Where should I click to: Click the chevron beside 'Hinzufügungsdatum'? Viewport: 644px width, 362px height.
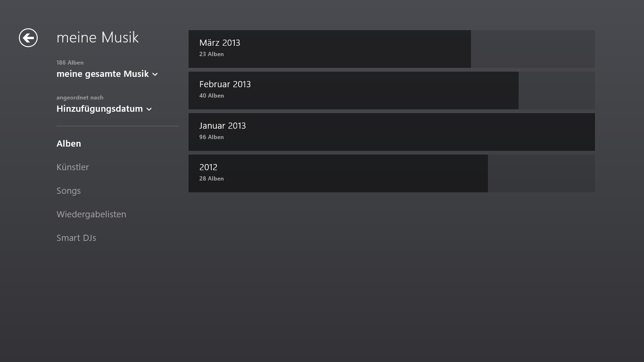tap(149, 109)
